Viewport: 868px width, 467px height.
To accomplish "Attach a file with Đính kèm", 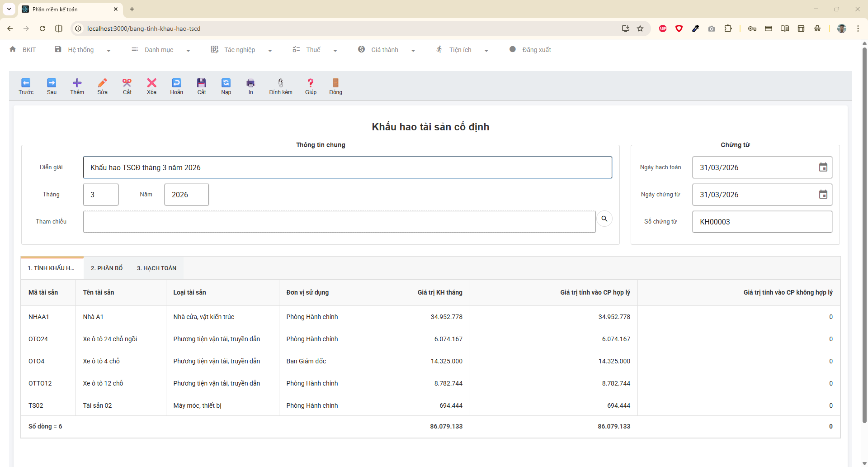I will coord(280,83).
